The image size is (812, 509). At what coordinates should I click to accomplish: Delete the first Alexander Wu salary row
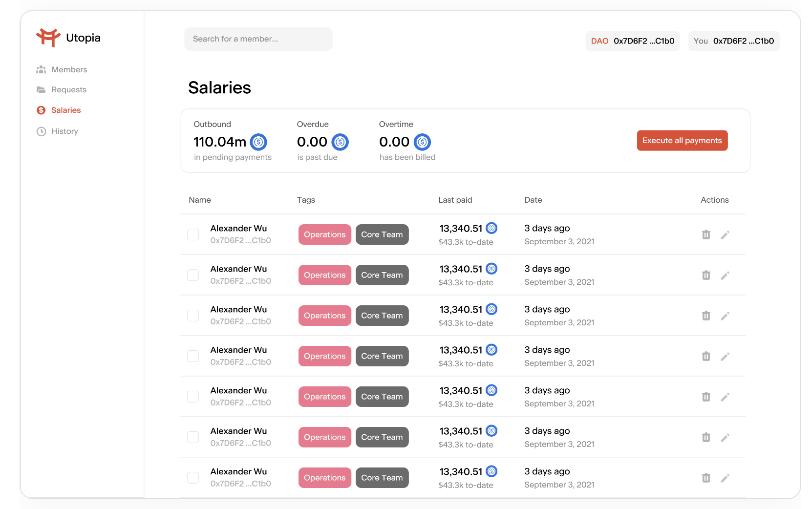(x=706, y=235)
